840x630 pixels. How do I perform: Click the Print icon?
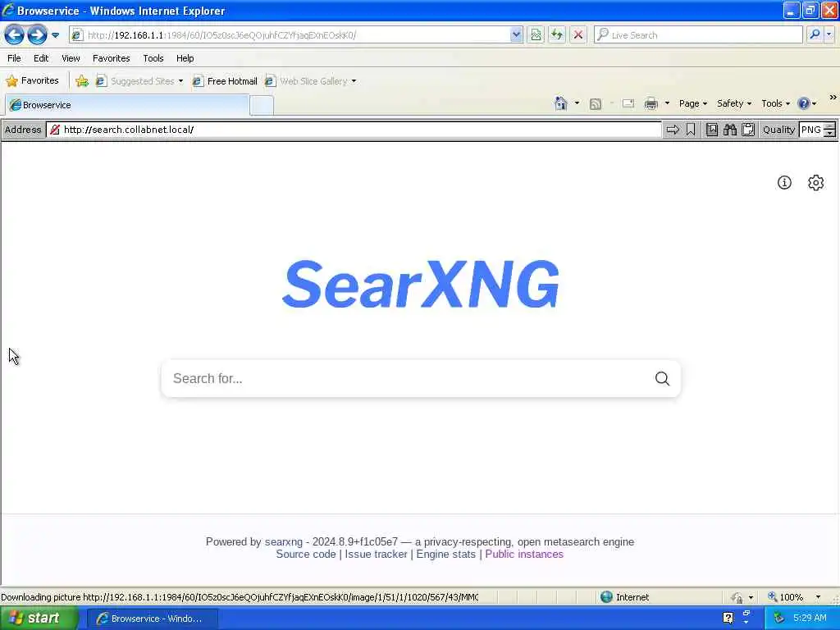pos(651,103)
